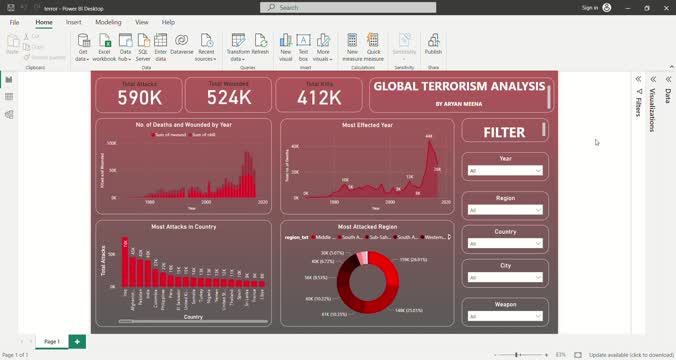
Task: Open the Year slicer dropdown
Action: [x=505, y=171]
